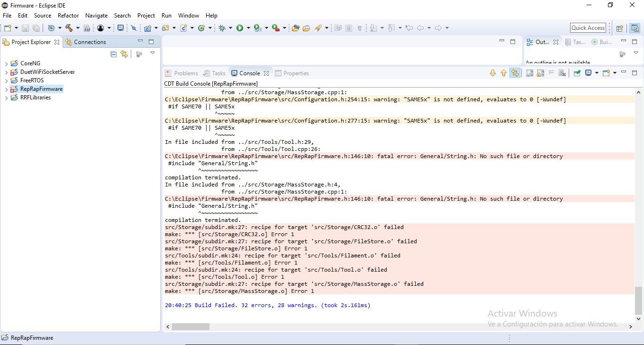Click 'make: *** [src/Storage/CRC32.o] Error 1' line
The height and width of the screenshot is (345, 644).
click(x=229, y=234)
